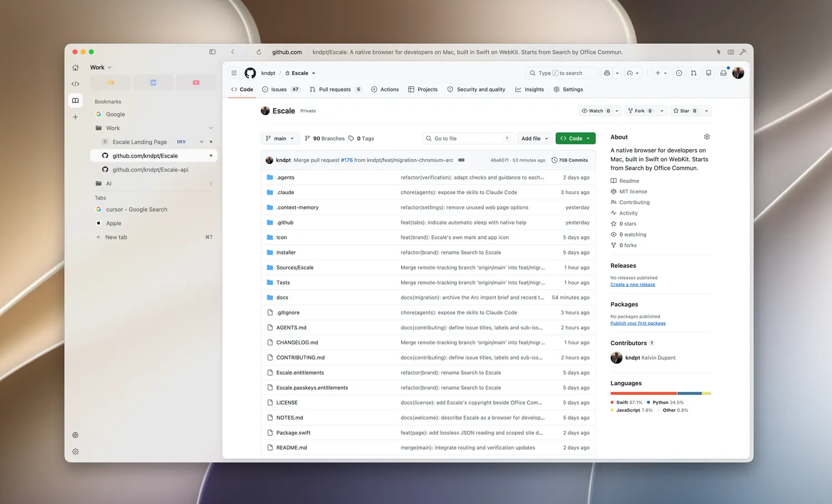
Task: Open pull request #176 link
Action: pos(347,160)
